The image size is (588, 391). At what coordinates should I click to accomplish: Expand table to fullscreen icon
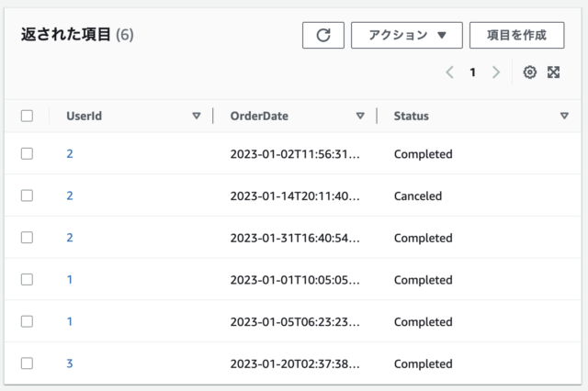pyautogui.click(x=553, y=72)
